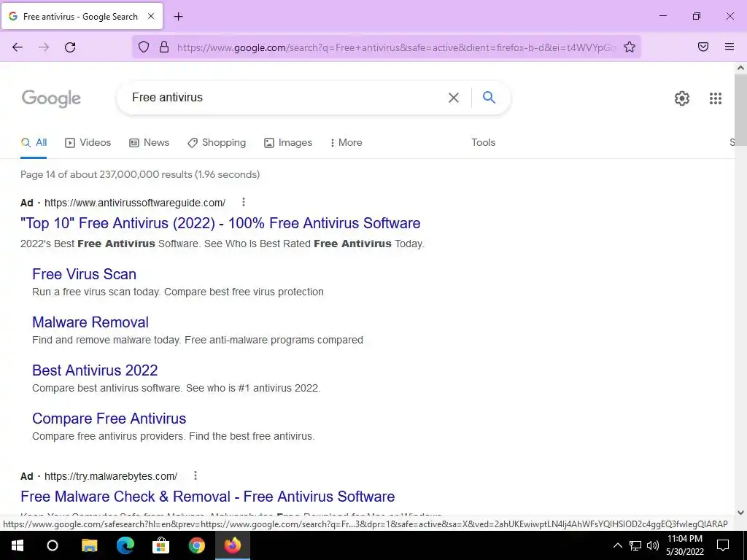Screen dimensions: 747x560
Task: Open Free Malware Check & Removal ad
Action: (208, 496)
